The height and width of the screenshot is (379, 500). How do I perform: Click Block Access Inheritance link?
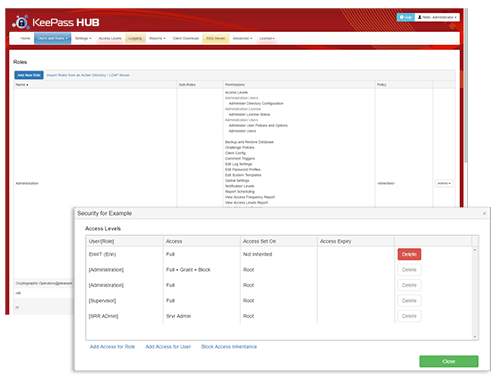(x=229, y=347)
